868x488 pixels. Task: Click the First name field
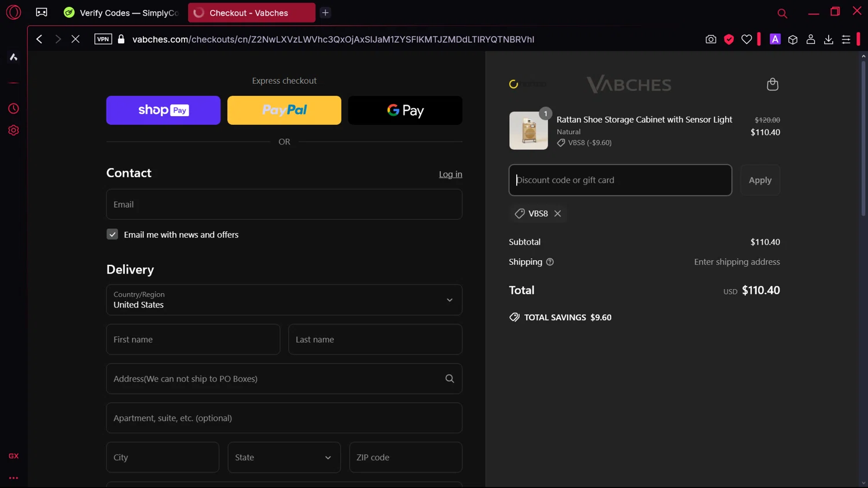coord(193,339)
